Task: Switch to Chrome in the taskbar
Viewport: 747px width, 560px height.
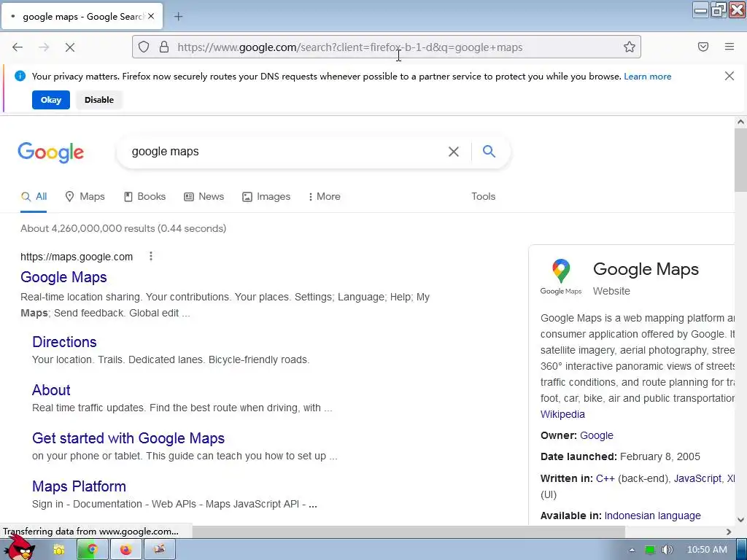Action: pyautogui.click(x=93, y=550)
